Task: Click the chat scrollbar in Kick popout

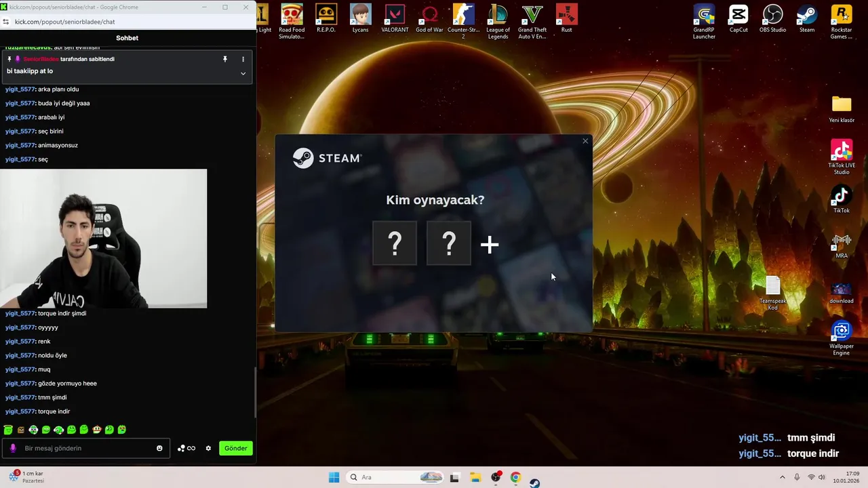Action: 255,392
